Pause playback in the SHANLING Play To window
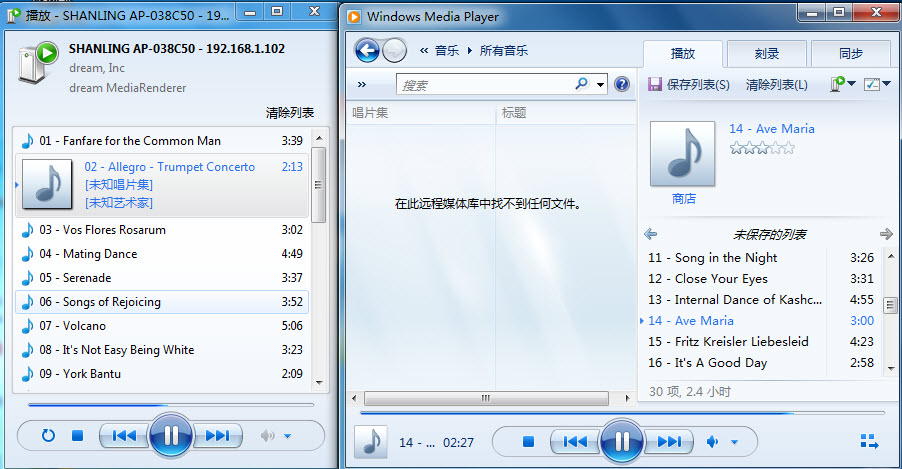This screenshot has width=902, height=469. click(x=171, y=436)
